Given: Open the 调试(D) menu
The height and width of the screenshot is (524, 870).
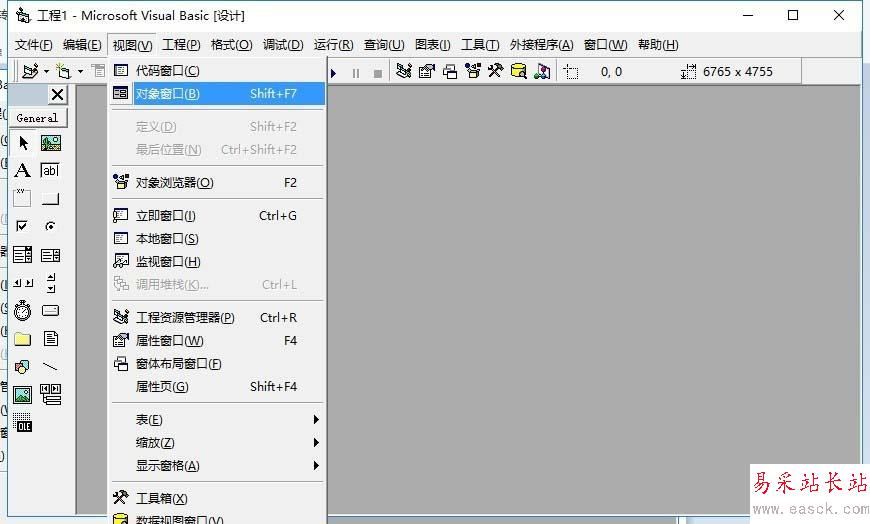Looking at the screenshot, I should (283, 45).
